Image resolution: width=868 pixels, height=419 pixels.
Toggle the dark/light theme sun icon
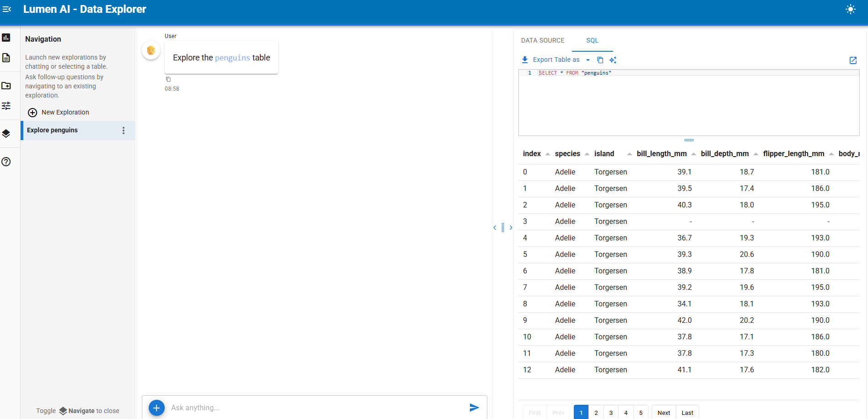pyautogui.click(x=850, y=9)
